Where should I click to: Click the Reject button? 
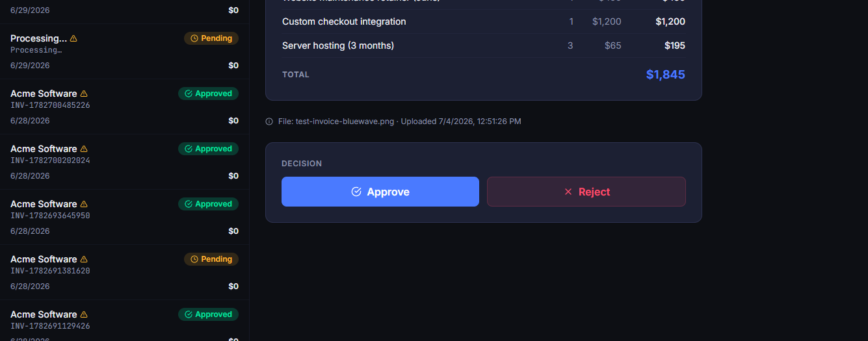coord(586,192)
